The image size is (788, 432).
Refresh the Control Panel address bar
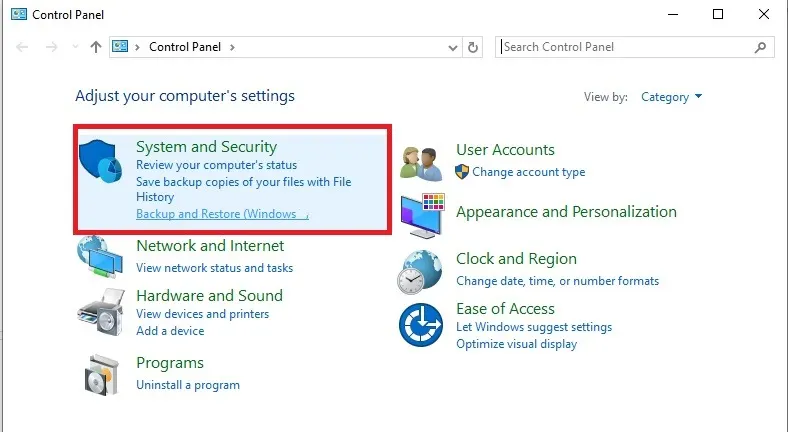click(x=472, y=47)
